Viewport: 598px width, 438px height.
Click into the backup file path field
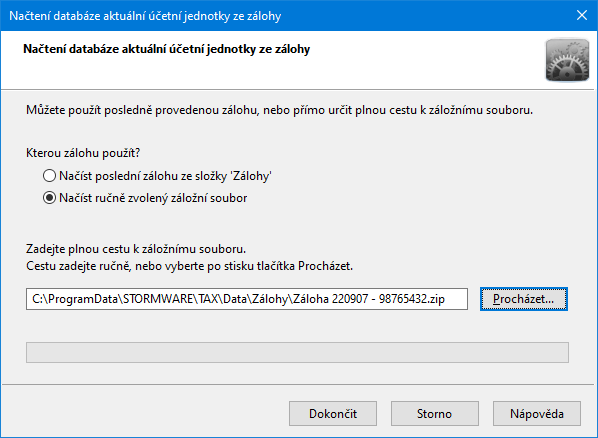247,299
